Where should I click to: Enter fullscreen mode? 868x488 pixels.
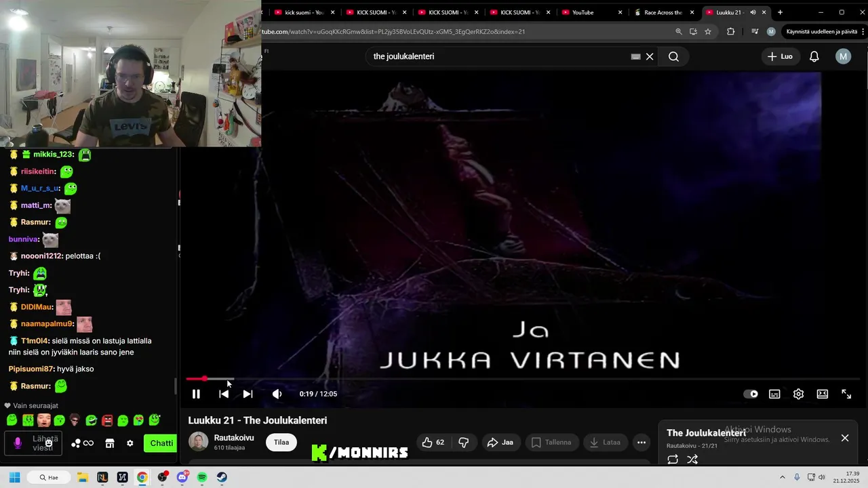[x=846, y=394]
